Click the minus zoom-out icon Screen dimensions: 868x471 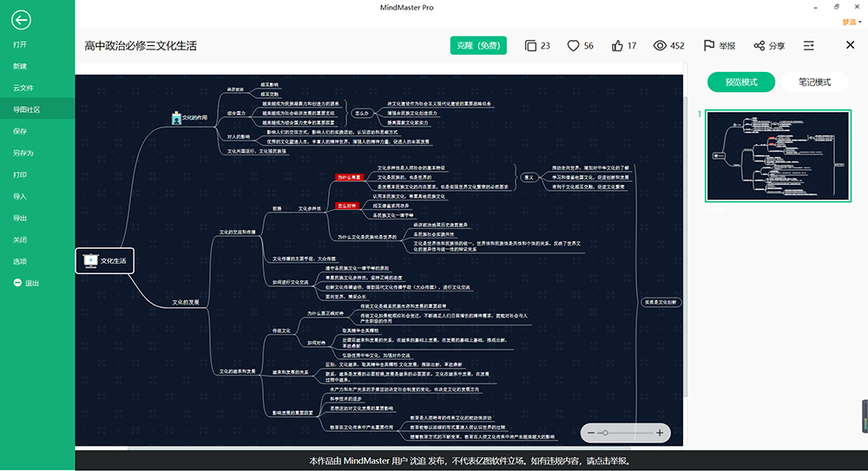click(590, 433)
